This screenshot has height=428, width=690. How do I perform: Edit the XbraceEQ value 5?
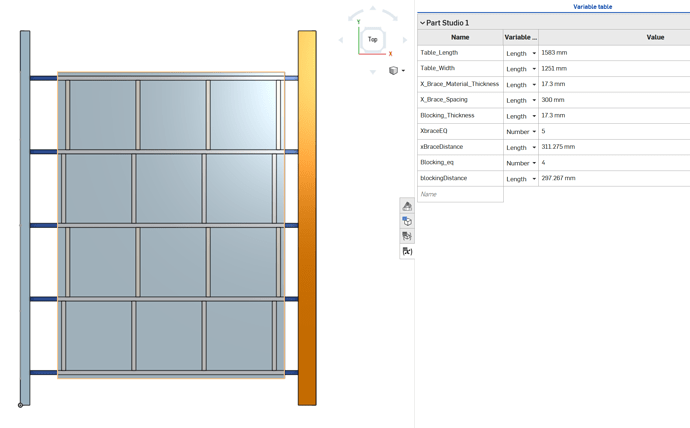point(614,131)
